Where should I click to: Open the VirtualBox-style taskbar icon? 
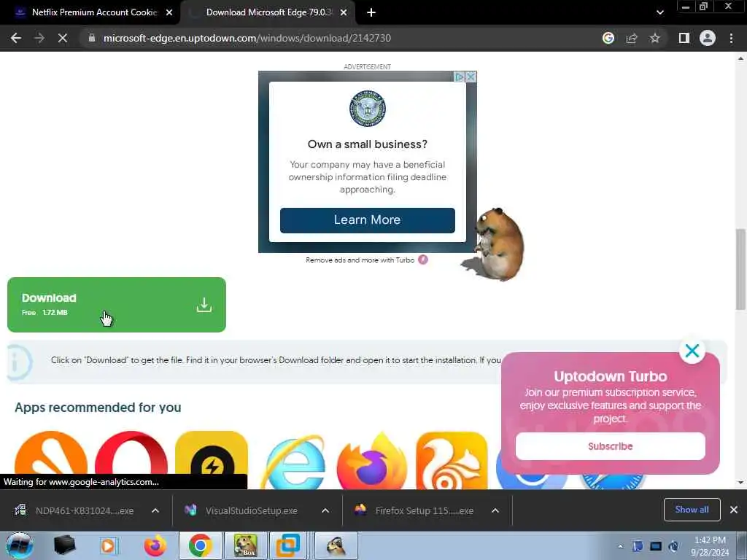pos(288,545)
